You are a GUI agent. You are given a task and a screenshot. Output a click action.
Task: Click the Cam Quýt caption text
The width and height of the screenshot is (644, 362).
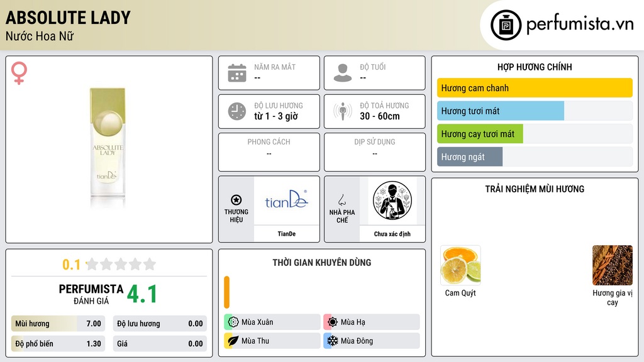tap(460, 293)
